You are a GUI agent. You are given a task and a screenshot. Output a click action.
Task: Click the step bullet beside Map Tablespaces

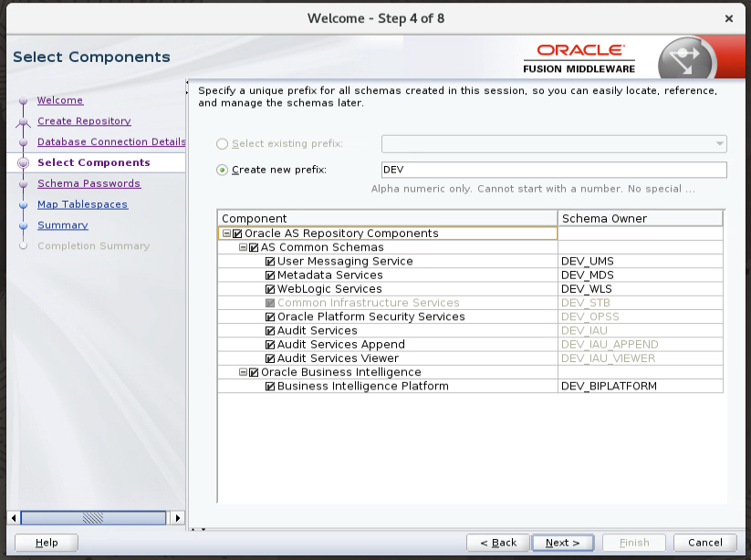coord(23,205)
